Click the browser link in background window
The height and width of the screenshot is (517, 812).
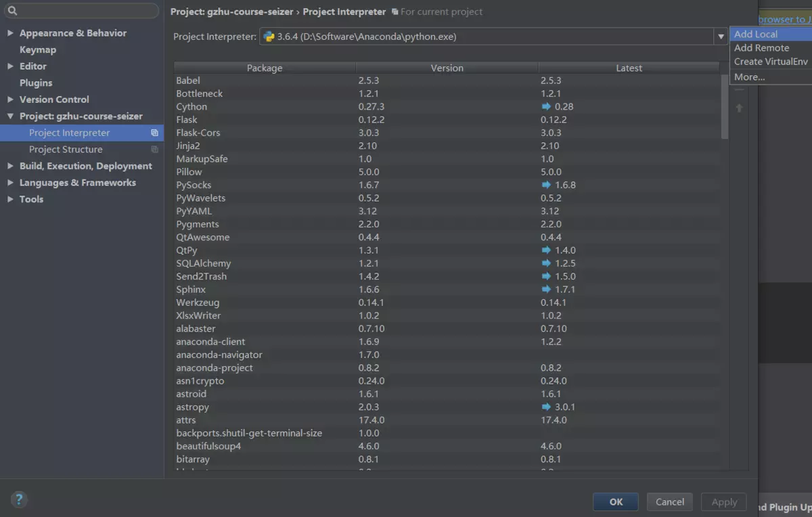pos(785,19)
